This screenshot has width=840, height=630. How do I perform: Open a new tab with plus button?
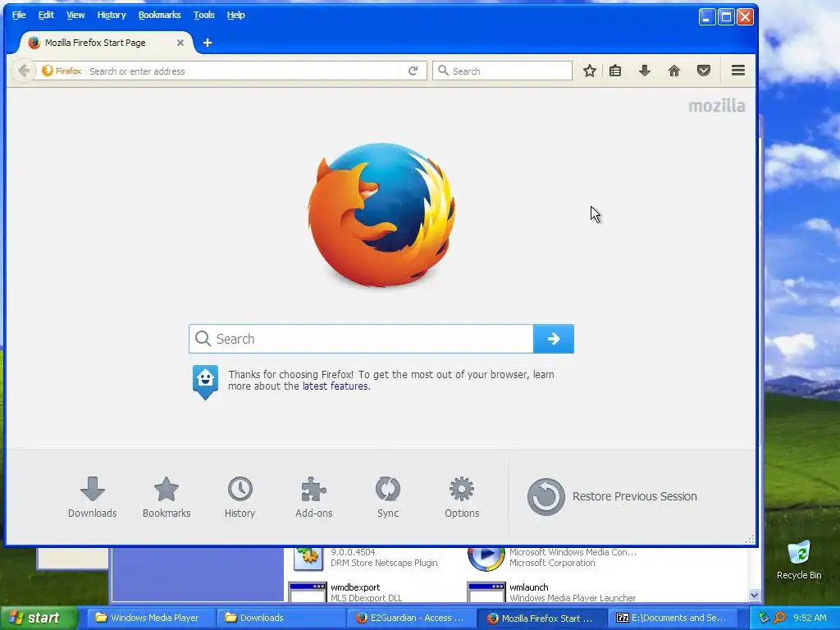pyautogui.click(x=208, y=43)
